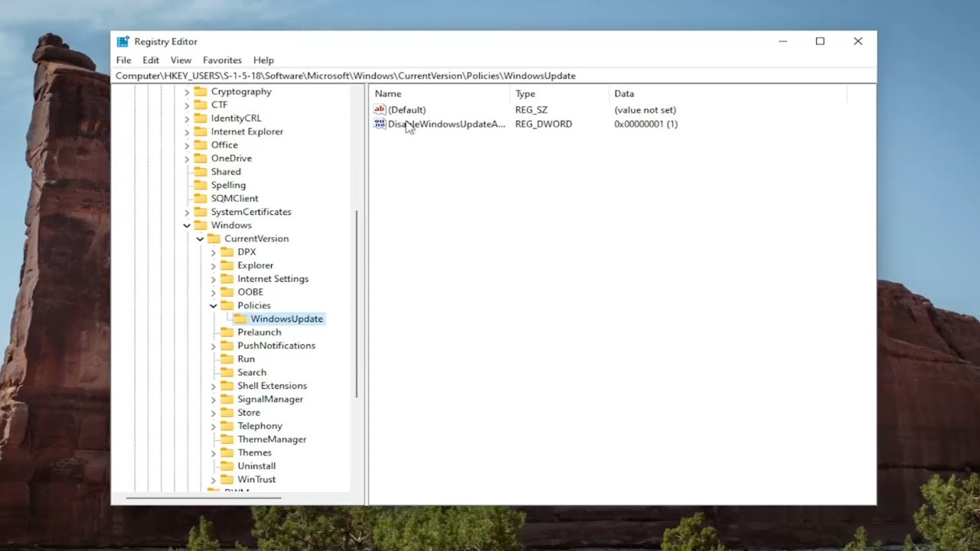Expand the Telephony tree node

click(214, 426)
